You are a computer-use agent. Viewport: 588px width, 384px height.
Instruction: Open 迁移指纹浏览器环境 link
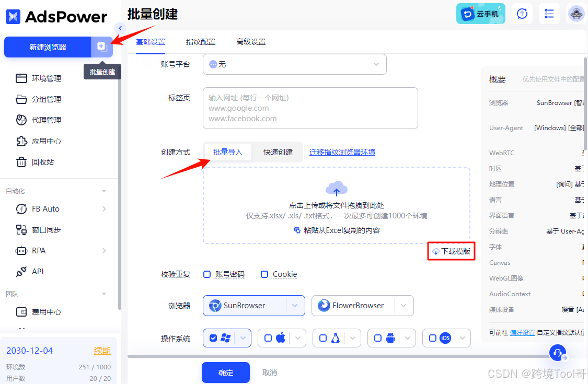(342, 152)
